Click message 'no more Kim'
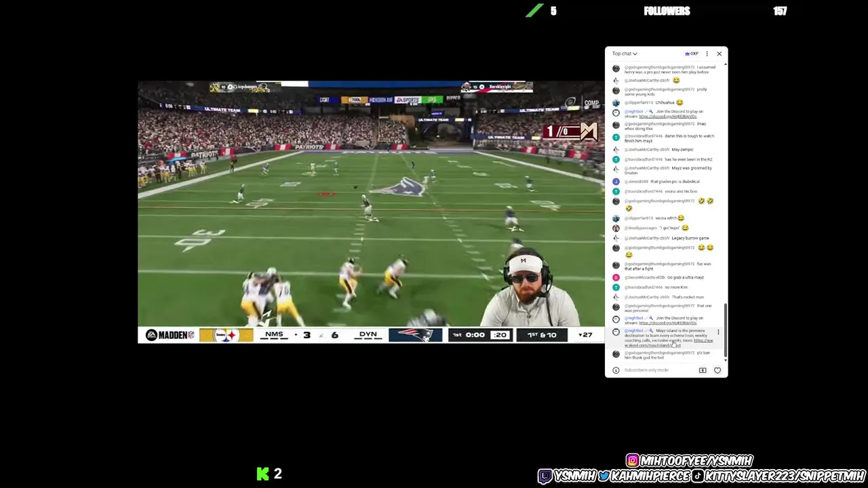 point(676,287)
